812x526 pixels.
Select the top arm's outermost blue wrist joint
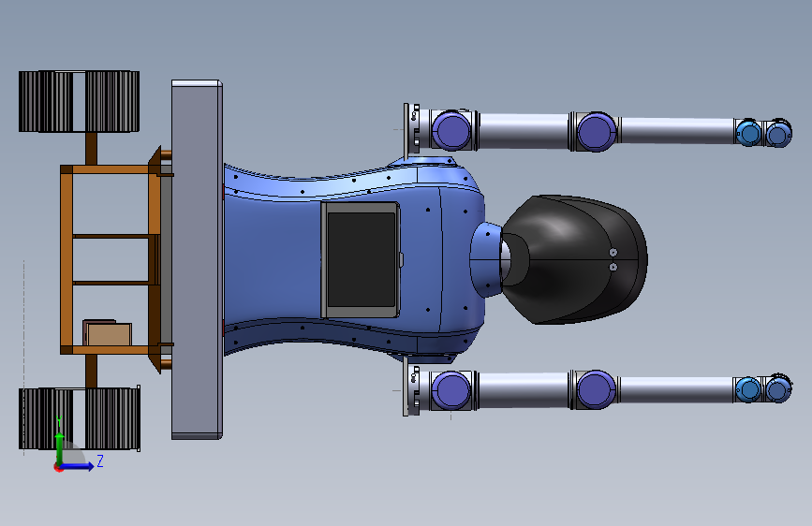click(x=778, y=134)
